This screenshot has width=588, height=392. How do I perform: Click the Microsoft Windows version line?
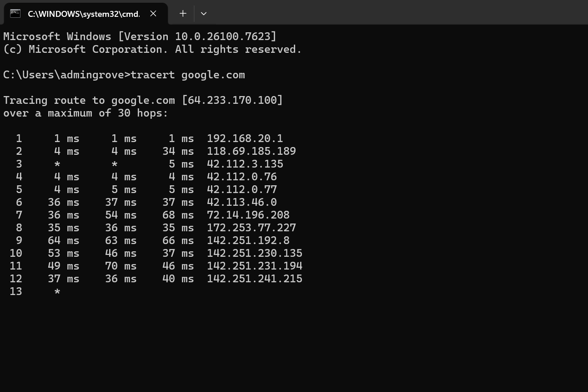coord(140,36)
